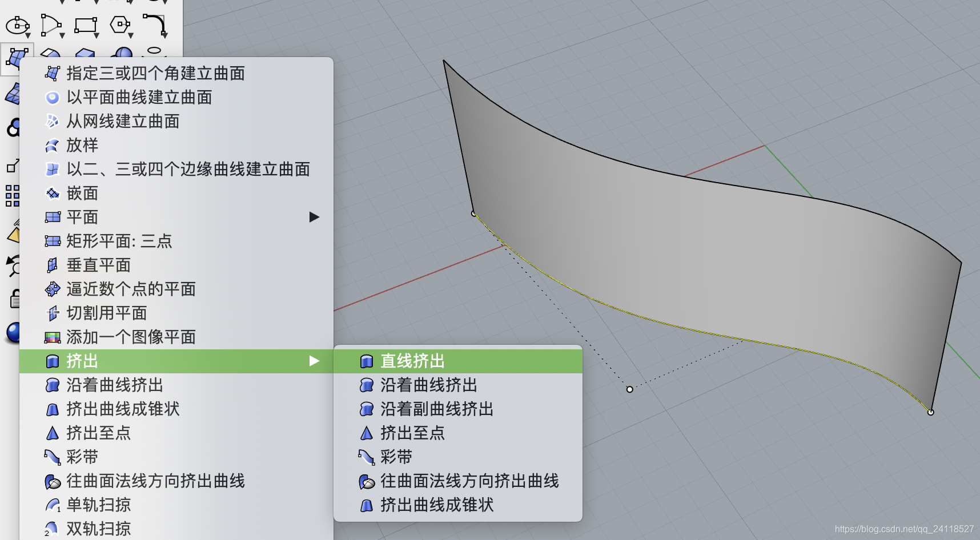The width and height of the screenshot is (980, 540).
Task: Click the surface from corner points tool
Action: click(17, 58)
